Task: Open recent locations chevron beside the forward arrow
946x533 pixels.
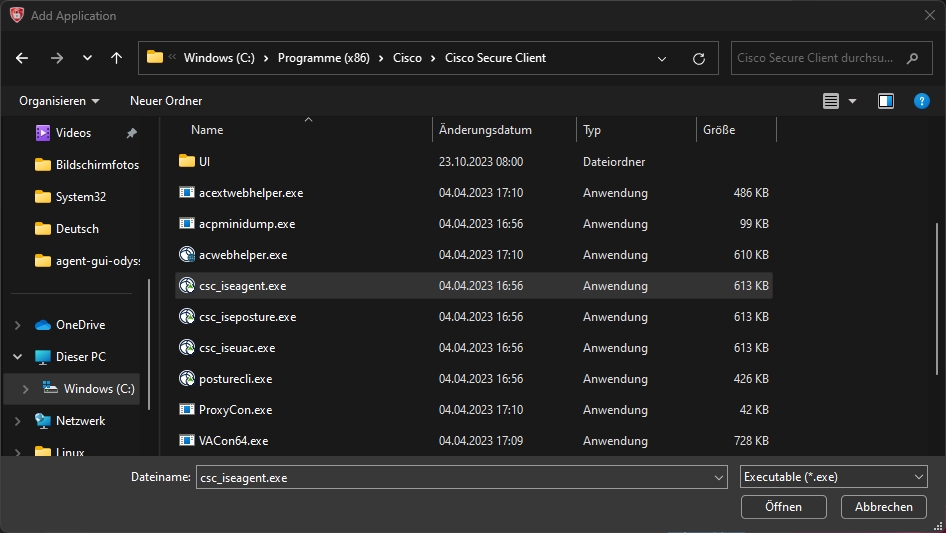Action: (x=87, y=58)
